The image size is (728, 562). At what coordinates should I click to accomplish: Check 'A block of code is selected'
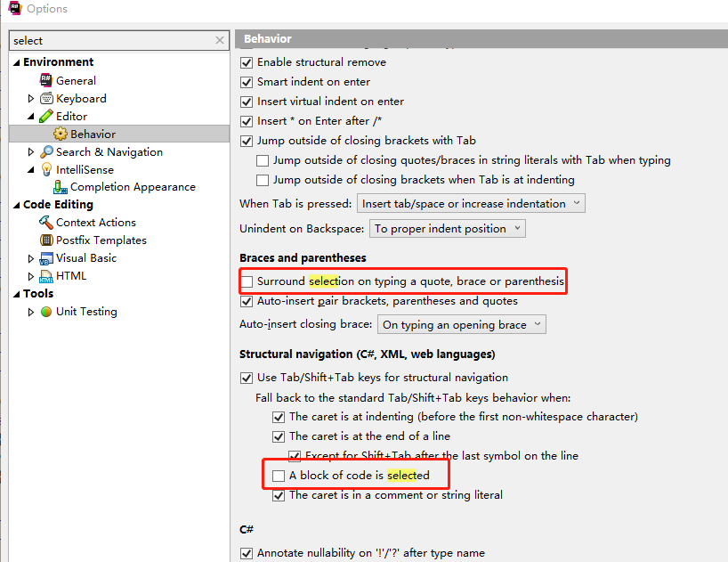click(279, 476)
